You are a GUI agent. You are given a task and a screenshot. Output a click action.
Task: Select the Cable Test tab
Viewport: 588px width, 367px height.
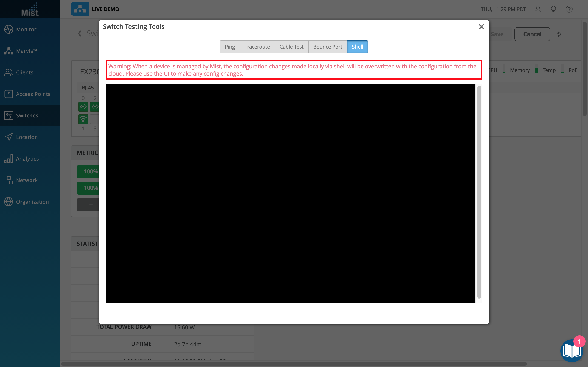291,47
